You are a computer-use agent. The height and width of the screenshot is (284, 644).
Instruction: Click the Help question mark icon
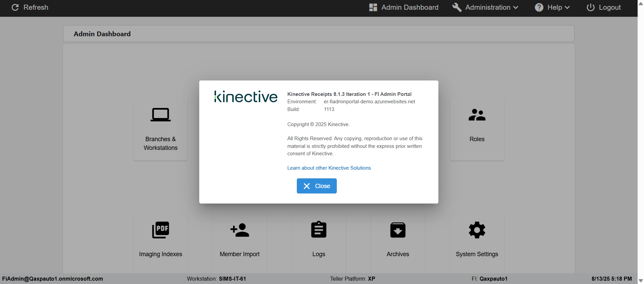(539, 7)
